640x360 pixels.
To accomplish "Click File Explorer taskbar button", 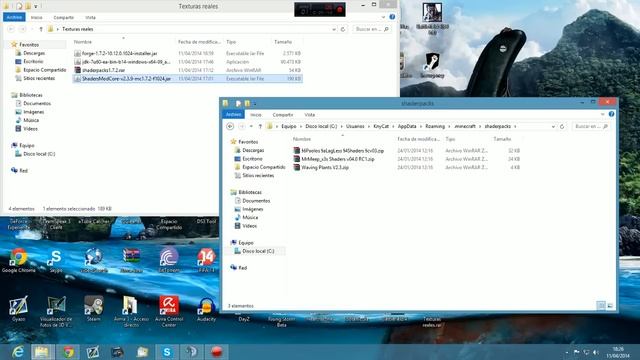I will 42,352.
